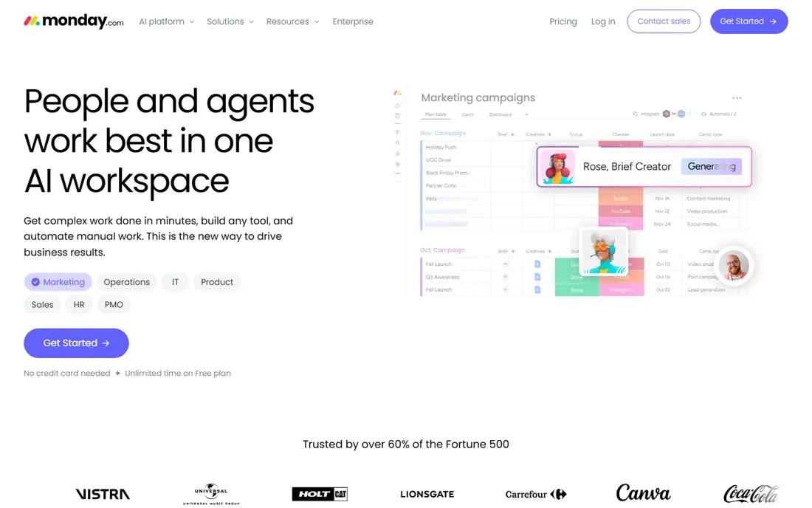Click the Gmail integration icon
Screen dimensions: 812x508
[674, 114]
